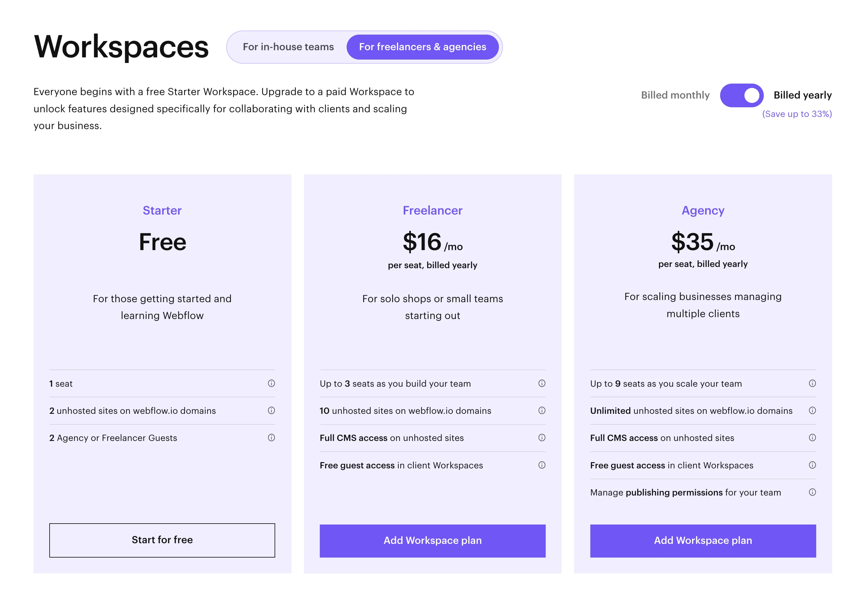Screen dimensions: 868x590
Task: Click info icon beside Starter "1 seat"
Action: click(x=271, y=383)
